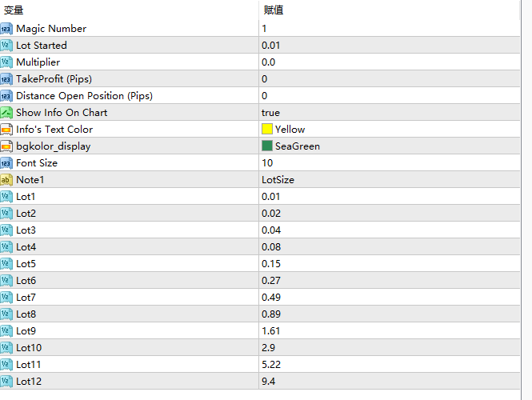The image size is (532, 400).
Task: Click the Yellow color swatch
Action: [267, 130]
